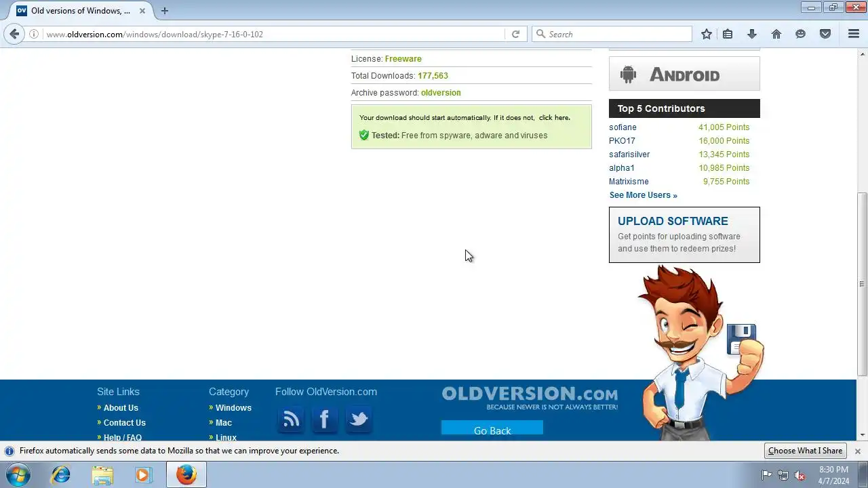Click the 8:30 PM taskbar clock
Viewport: 868px width, 488px height.
(833, 470)
